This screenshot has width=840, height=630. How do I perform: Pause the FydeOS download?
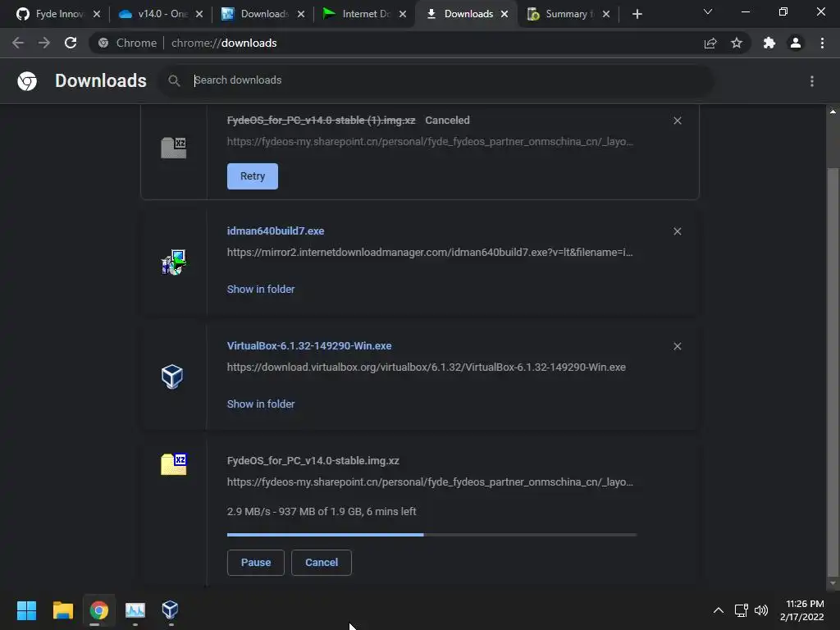[x=256, y=563]
